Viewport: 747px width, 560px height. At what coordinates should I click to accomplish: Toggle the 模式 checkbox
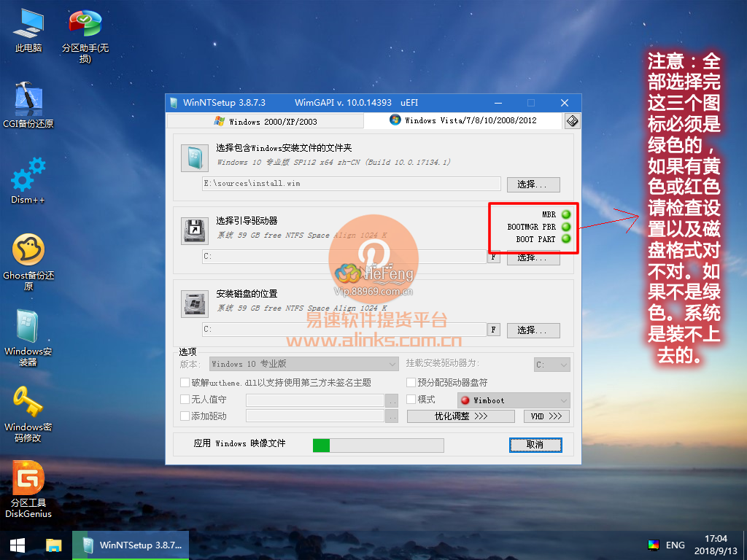point(411,399)
